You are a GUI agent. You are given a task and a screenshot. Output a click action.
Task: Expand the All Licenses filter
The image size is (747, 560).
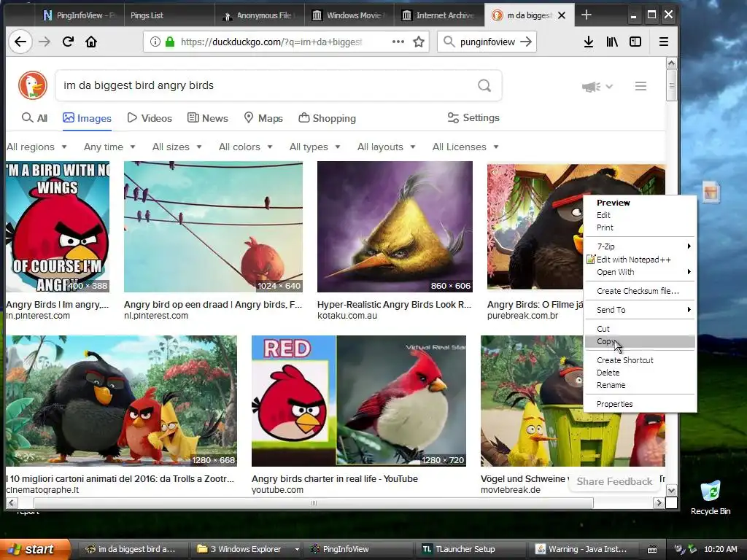pos(465,147)
